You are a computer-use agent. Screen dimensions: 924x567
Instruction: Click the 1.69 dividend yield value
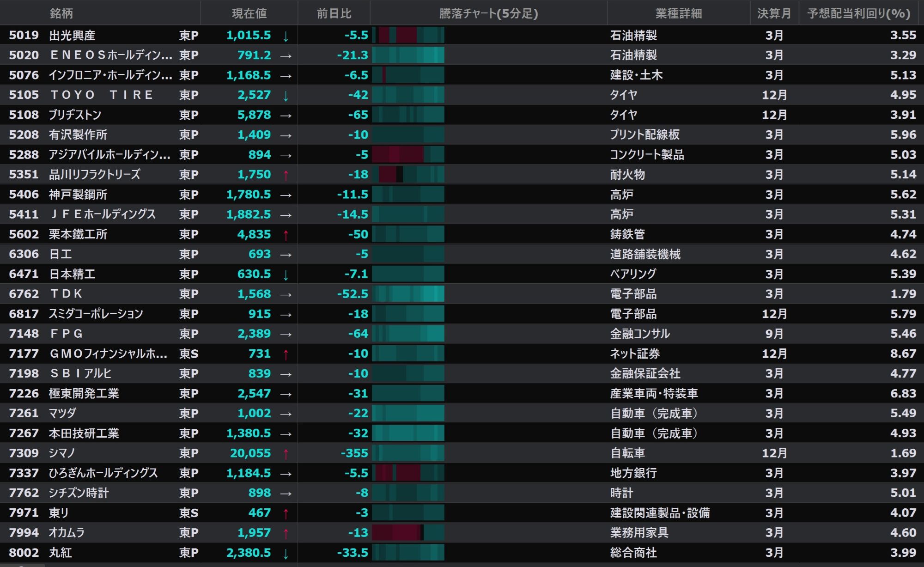coord(903,453)
